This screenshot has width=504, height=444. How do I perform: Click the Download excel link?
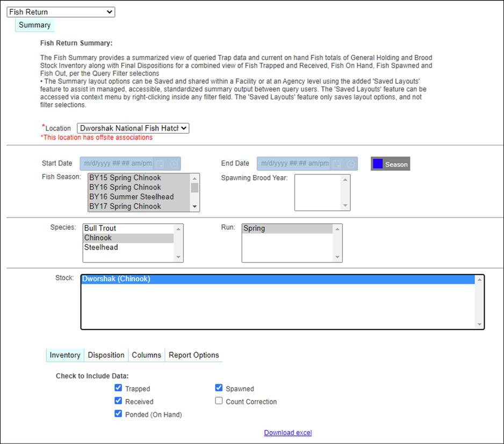287,433
